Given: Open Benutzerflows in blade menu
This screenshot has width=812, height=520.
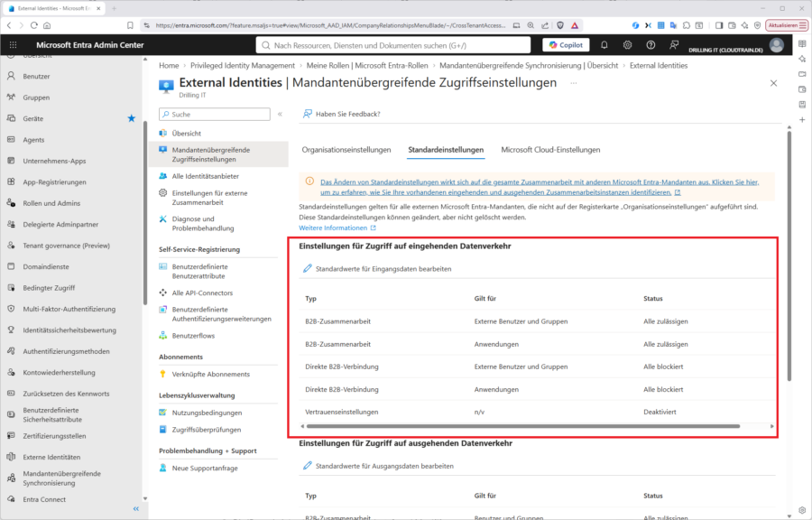Looking at the screenshot, I should click(x=193, y=336).
